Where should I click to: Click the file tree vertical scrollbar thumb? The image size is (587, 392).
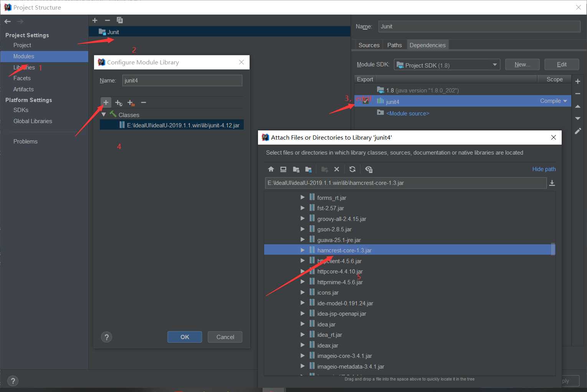[x=553, y=249]
